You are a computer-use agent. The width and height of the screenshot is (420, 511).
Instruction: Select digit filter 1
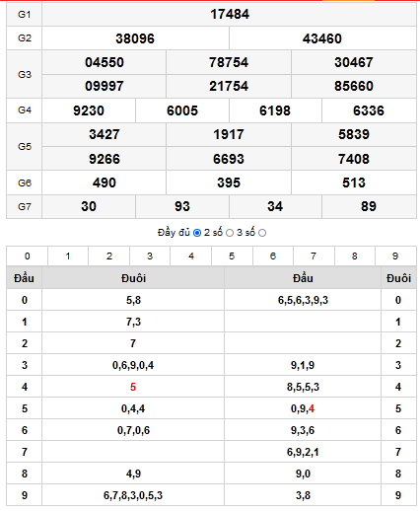68,255
